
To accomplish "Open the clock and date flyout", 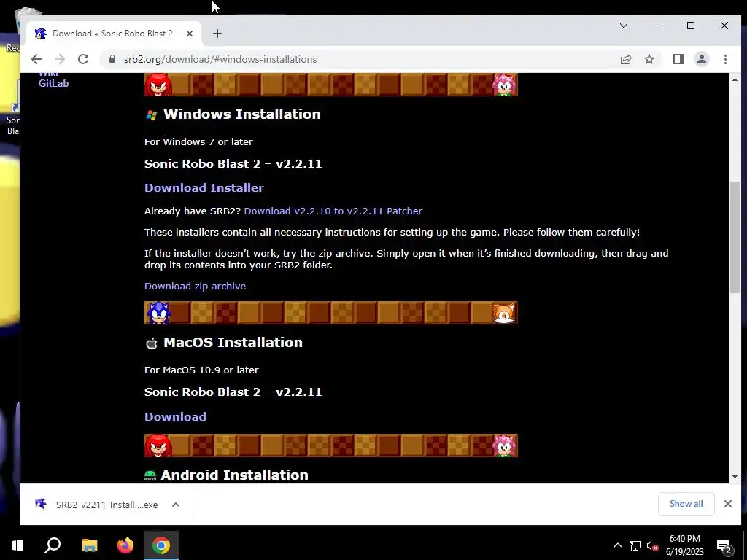I will [684, 545].
